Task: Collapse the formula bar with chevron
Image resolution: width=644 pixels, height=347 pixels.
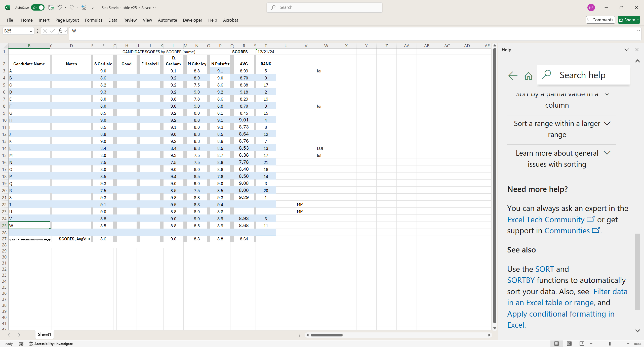Action: point(638,30)
